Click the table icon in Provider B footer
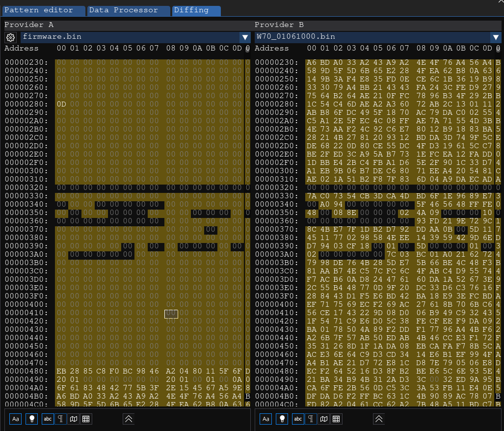 tap(336, 419)
